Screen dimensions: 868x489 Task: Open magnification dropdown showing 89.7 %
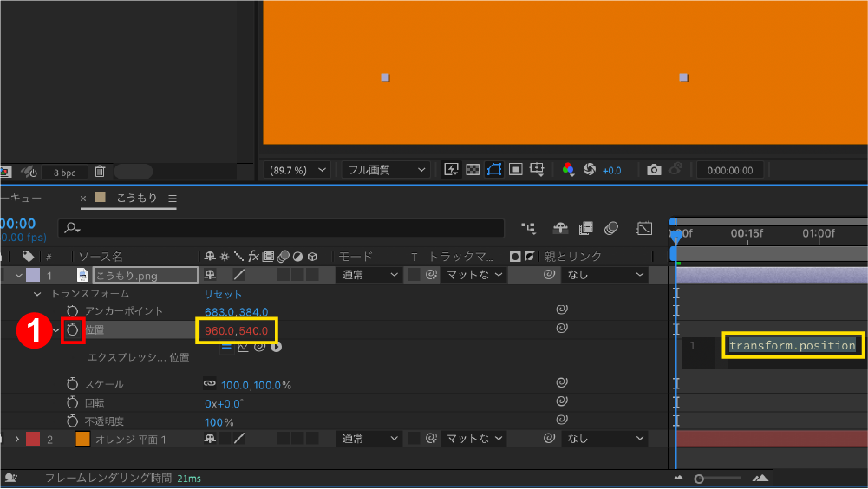click(x=297, y=170)
